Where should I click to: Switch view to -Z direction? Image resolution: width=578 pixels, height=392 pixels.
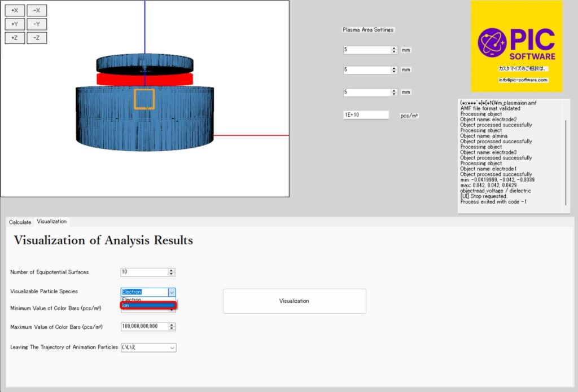click(37, 38)
